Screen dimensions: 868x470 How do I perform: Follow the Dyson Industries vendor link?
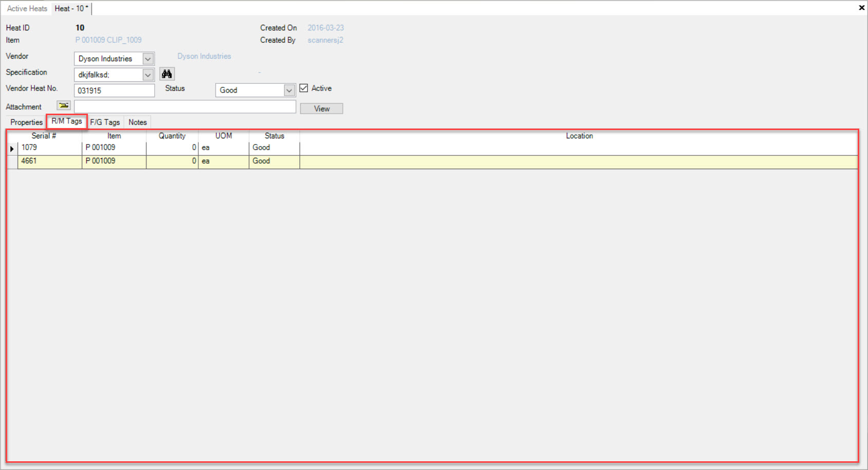[204, 56]
